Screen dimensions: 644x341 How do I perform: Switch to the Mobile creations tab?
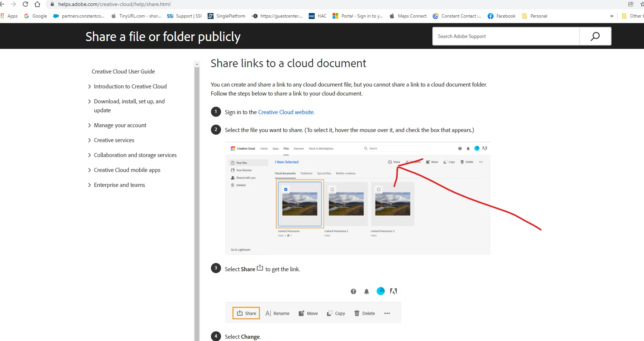point(346,173)
